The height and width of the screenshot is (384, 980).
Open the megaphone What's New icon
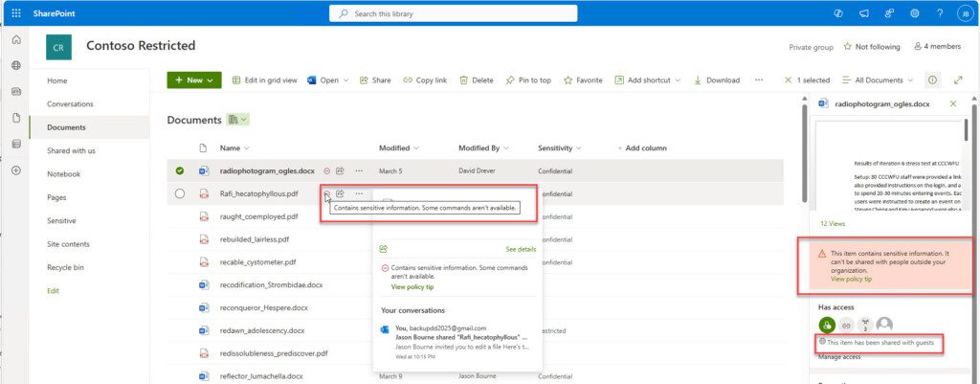(x=864, y=13)
